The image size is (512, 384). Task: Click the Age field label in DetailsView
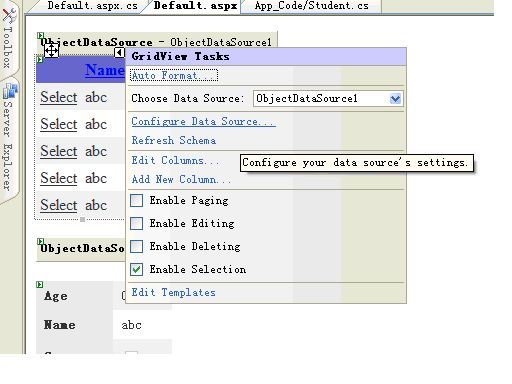pos(56,296)
